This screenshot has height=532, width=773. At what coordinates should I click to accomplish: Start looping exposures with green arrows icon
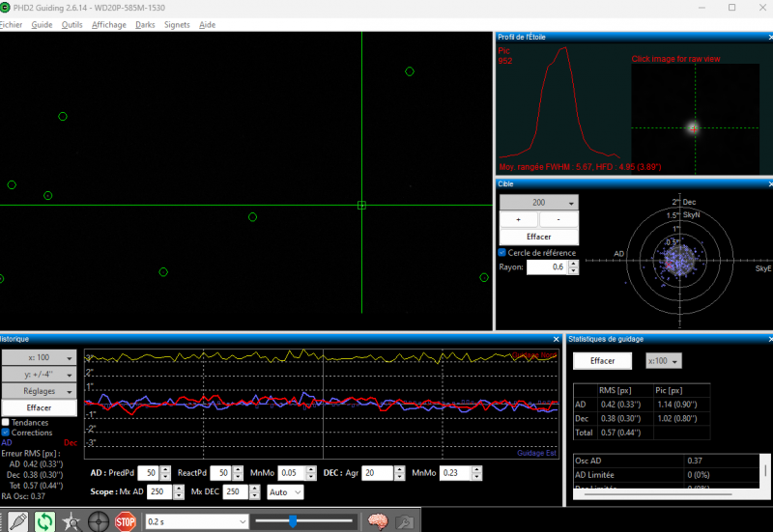pyautogui.click(x=44, y=521)
